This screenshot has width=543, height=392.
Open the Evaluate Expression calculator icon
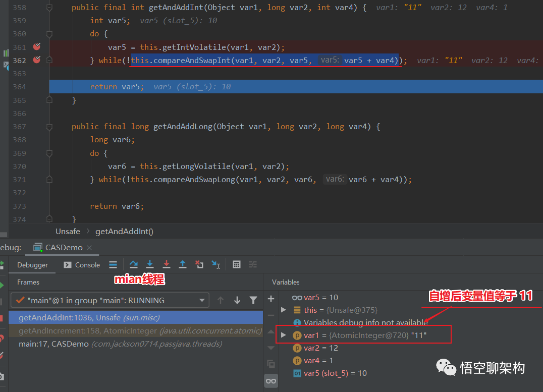coord(237,264)
